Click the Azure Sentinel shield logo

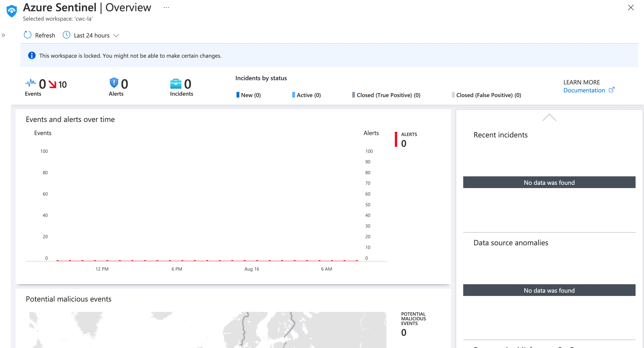click(11, 11)
